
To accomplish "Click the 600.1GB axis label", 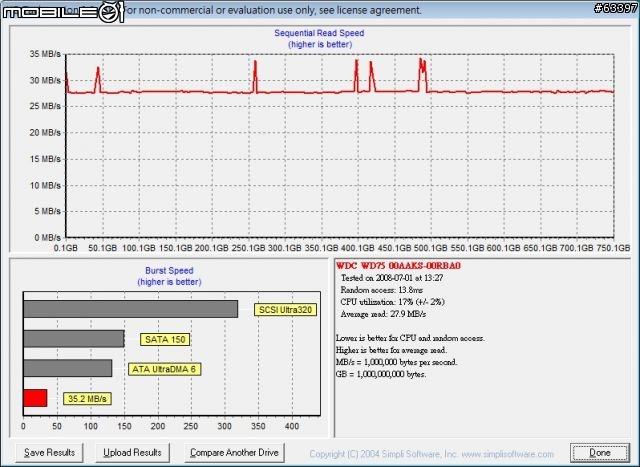I will [503, 248].
